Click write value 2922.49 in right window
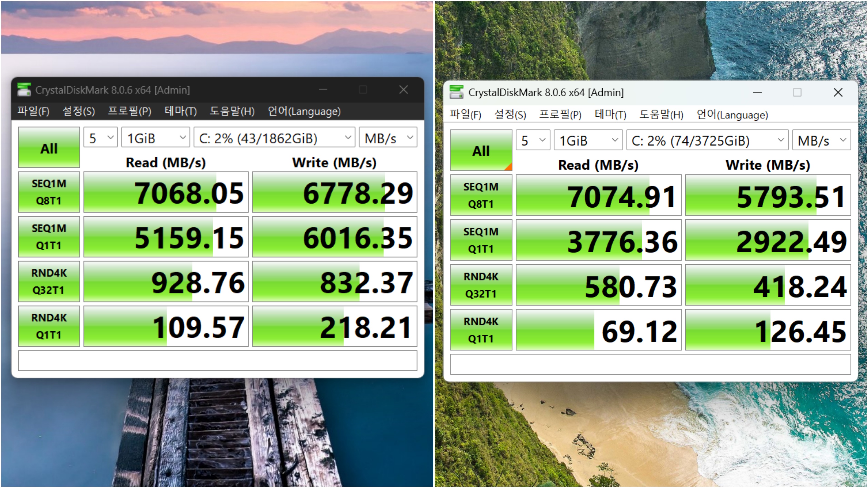Image resolution: width=868 pixels, height=488 pixels. coord(768,240)
